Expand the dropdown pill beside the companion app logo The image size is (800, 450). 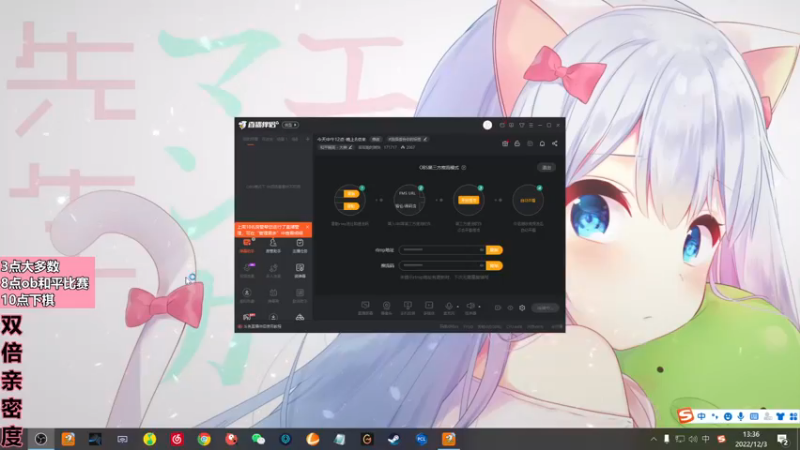[291, 125]
